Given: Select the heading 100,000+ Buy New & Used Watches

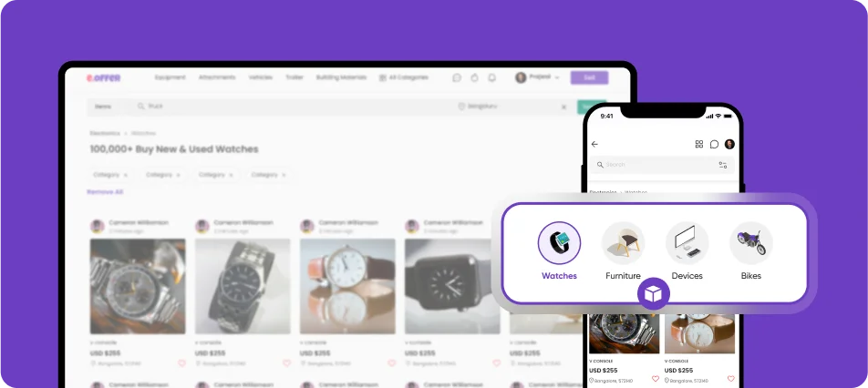Looking at the screenshot, I should [174, 149].
